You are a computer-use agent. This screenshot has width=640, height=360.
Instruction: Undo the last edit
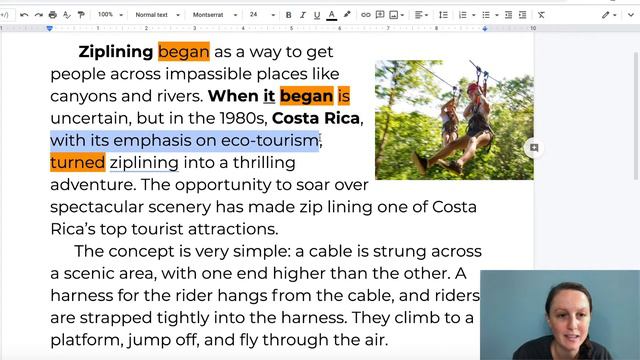point(24,15)
